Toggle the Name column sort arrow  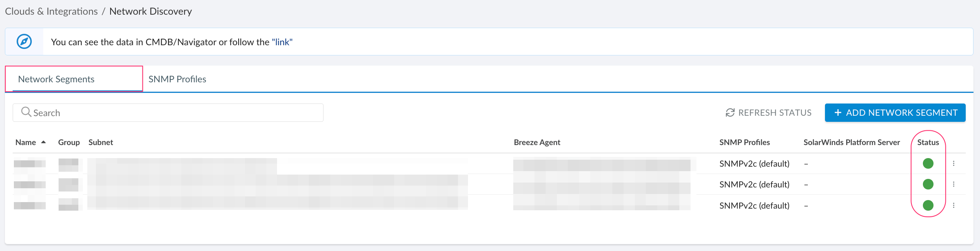pyautogui.click(x=43, y=142)
